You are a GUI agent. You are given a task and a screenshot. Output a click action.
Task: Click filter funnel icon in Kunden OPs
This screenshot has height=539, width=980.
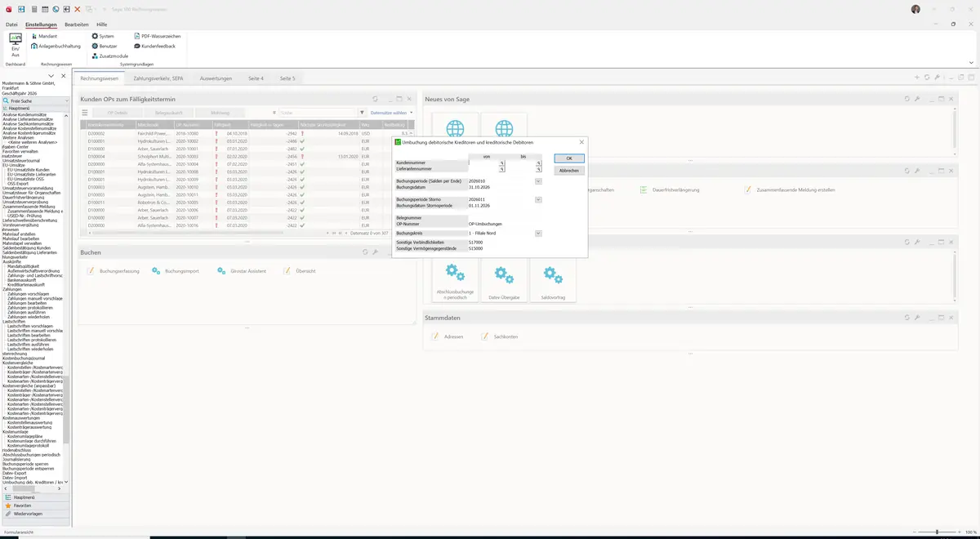coord(363,113)
